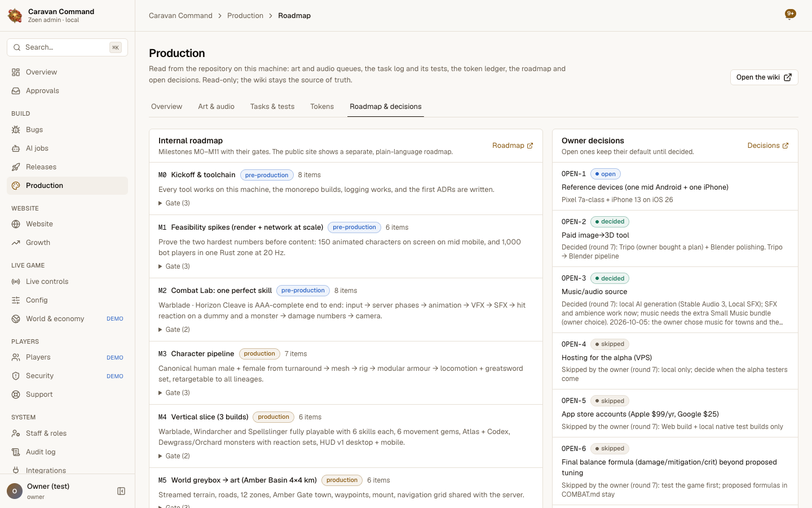Go to Caravan Command breadcrumb

pyautogui.click(x=180, y=16)
